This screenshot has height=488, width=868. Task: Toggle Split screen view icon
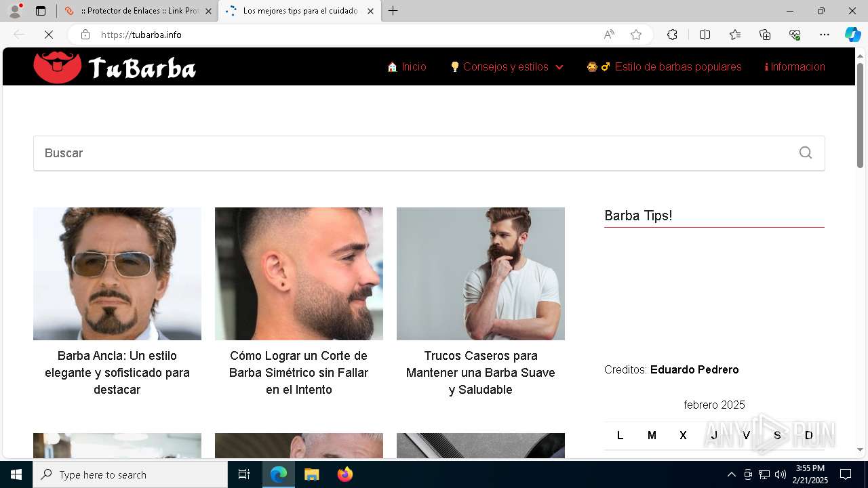pyautogui.click(x=705, y=35)
